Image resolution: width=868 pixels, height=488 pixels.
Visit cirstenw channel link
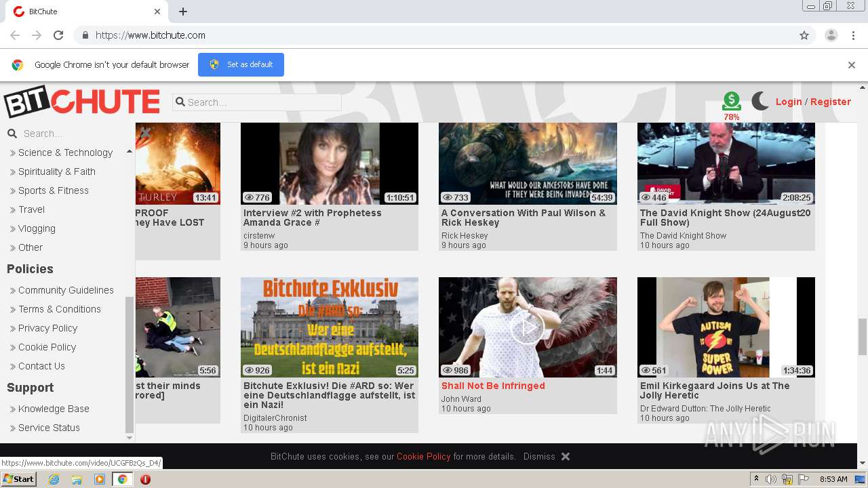click(259, 236)
